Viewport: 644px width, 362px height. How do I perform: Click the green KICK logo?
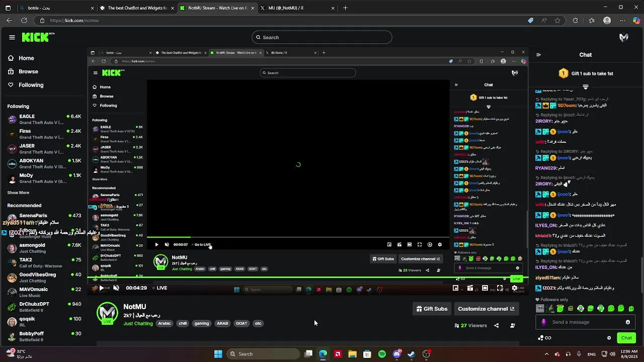coord(38,37)
